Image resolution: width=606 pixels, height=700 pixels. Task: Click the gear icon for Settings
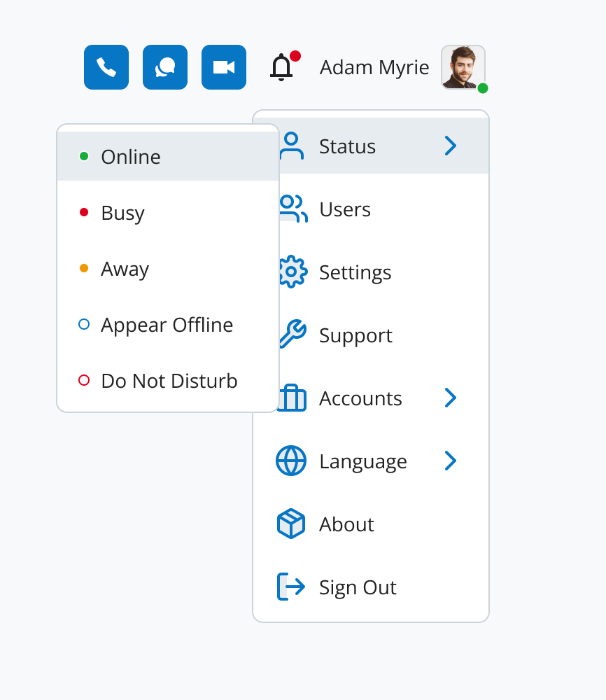[292, 272]
